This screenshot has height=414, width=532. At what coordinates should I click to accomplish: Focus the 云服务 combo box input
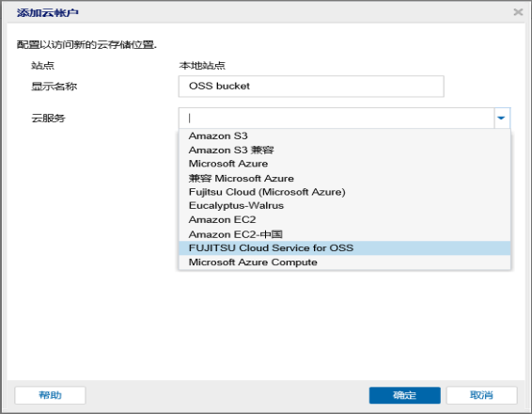pos(336,118)
